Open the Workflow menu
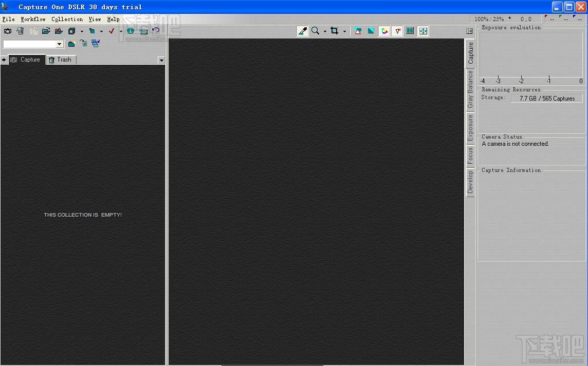 33,20
